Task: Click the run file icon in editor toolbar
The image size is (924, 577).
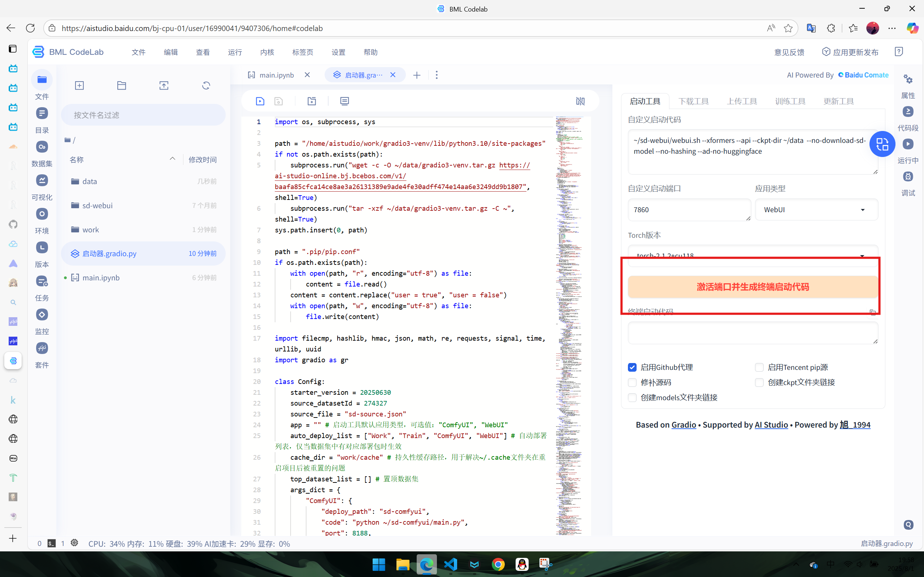Action: tap(260, 101)
